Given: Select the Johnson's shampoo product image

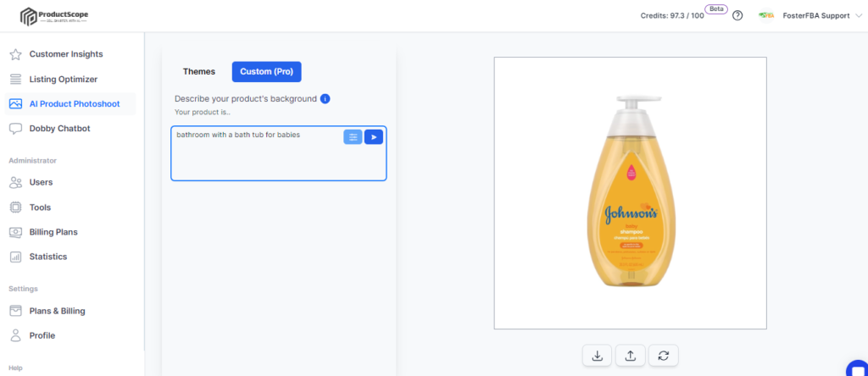Looking at the screenshot, I should coord(630,193).
